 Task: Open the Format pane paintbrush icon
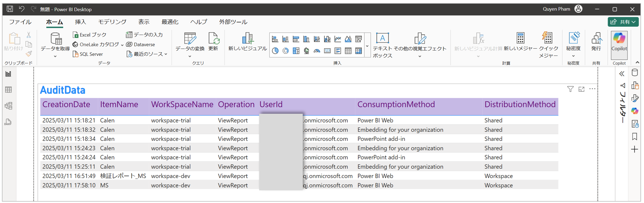point(635,98)
